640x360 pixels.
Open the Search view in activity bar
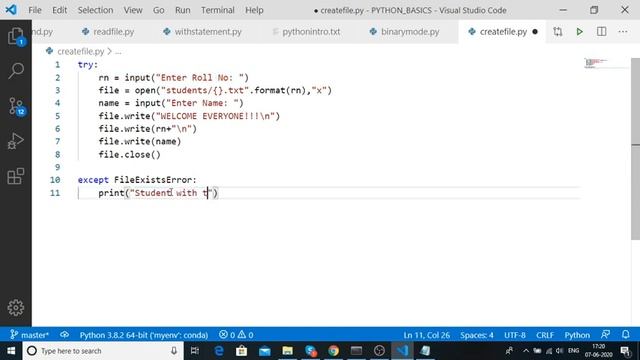[16, 71]
